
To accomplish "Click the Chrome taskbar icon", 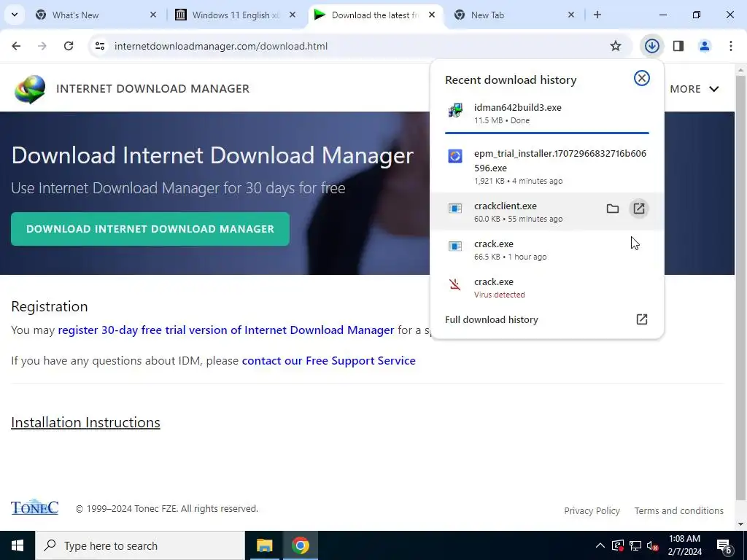I will 300,545.
